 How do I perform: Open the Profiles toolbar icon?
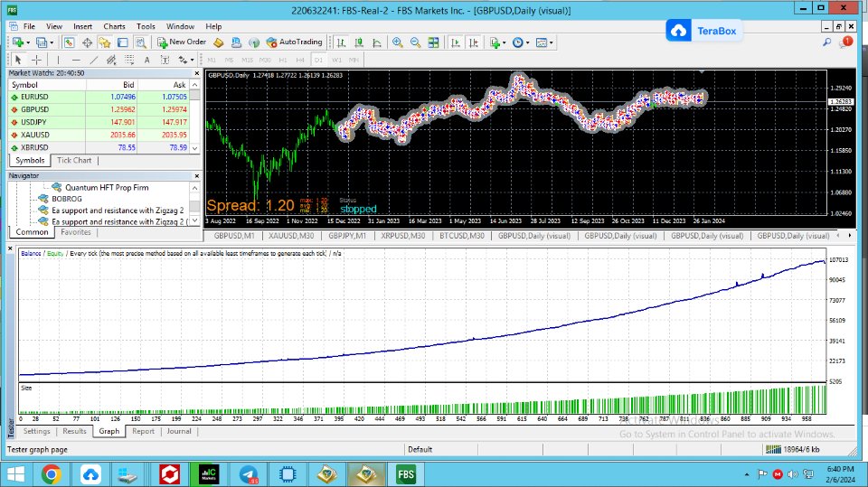pos(41,42)
